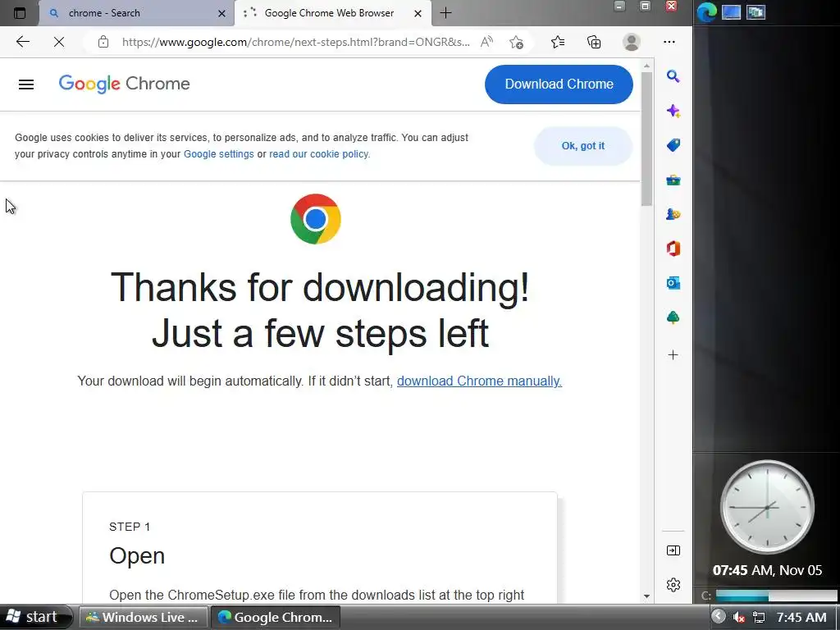840x630 pixels.
Task: Close the Google Chrome Web Browser tab
Action: (418, 13)
